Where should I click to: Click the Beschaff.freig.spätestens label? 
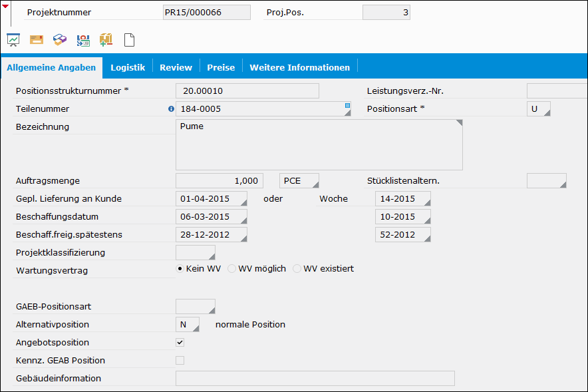click(x=69, y=234)
